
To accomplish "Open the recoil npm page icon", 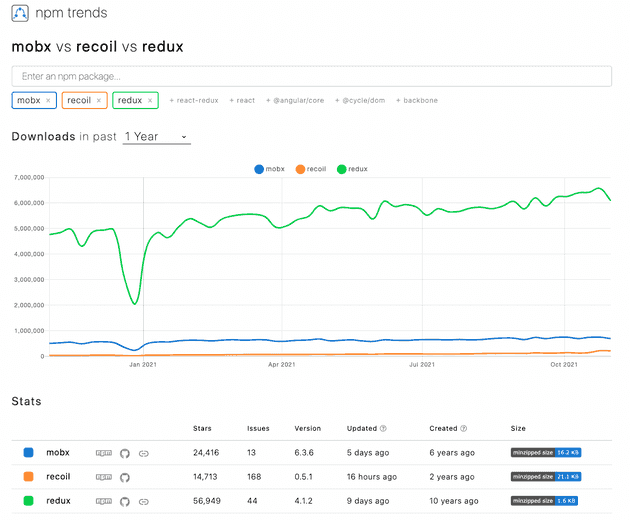I will 104,477.
